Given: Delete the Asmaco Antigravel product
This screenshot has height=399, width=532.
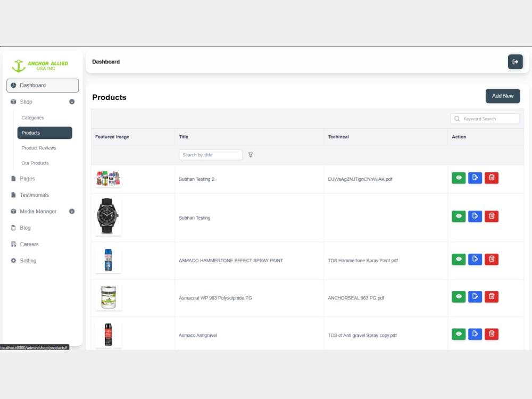Looking at the screenshot, I should pyautogui.click(x=491, y=334).
